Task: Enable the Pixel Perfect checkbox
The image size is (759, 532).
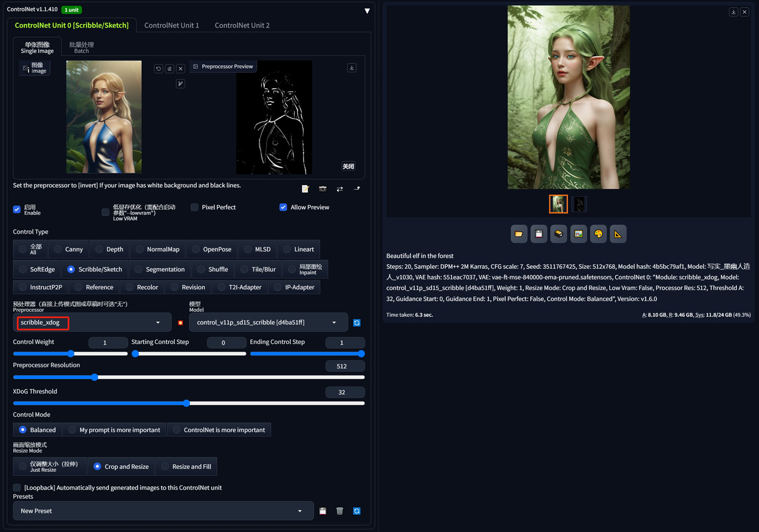Action: tap(194, 207)
